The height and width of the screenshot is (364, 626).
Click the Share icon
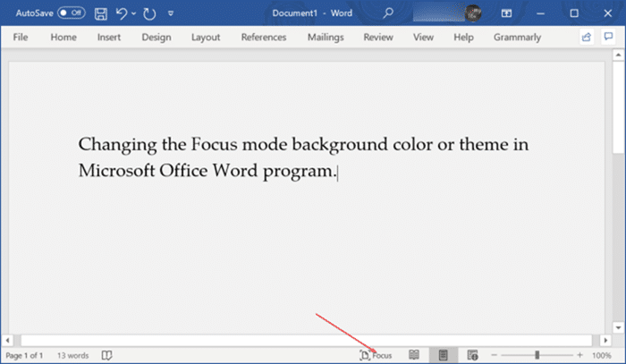click(x=587, y=38)
